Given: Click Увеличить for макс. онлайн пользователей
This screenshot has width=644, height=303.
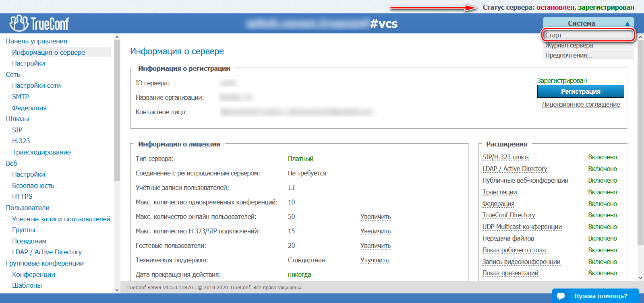Looking at the screenshot, I should [x=375, y=216].
